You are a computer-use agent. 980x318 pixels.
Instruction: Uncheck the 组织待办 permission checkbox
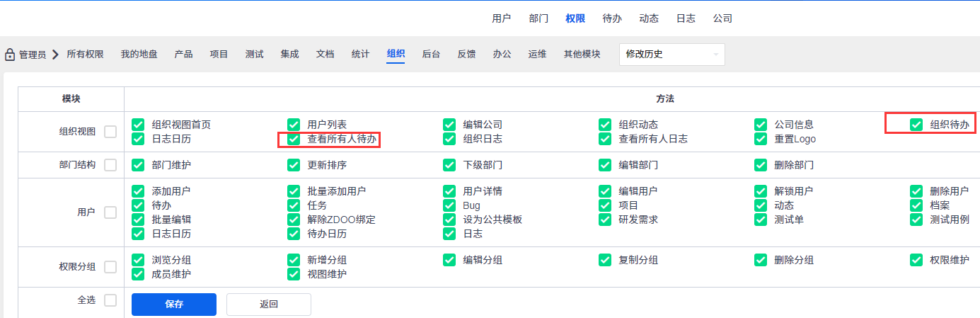point(916,125)
